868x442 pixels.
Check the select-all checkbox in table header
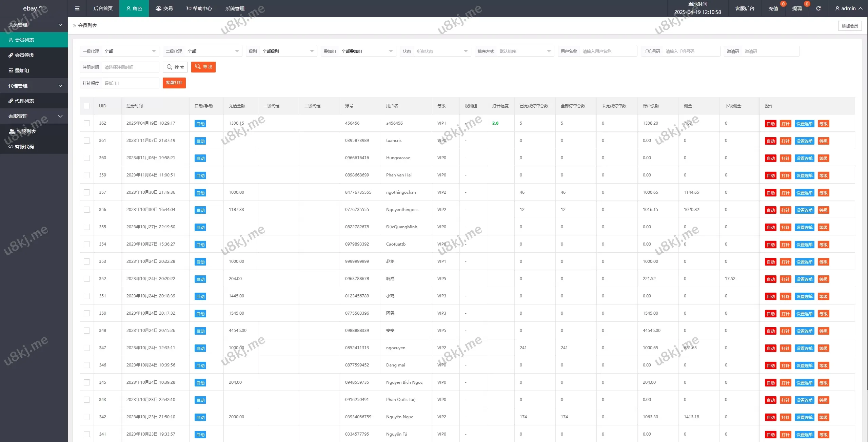(x=87, y=106)
